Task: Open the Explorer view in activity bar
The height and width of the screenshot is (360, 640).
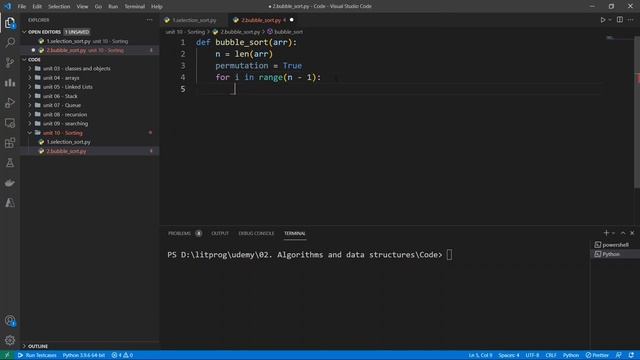Action: [x=10, y=23]
